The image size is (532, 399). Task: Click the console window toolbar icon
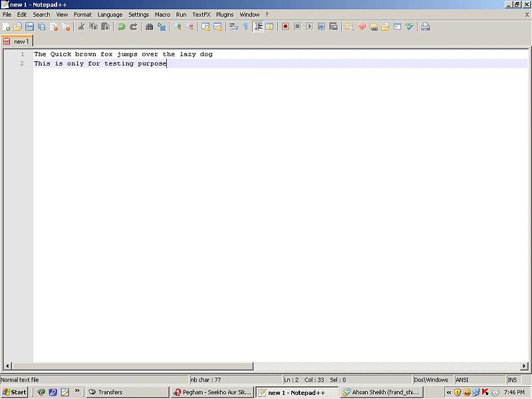click(397, 27)
